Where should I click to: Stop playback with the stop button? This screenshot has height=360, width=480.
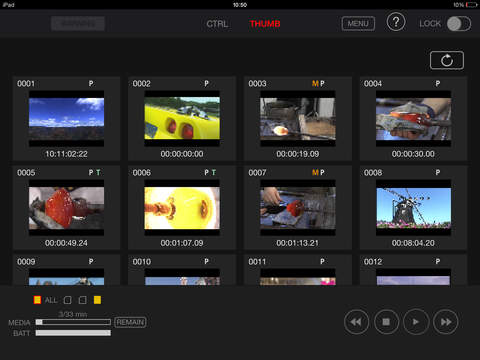tap(386, 322)
